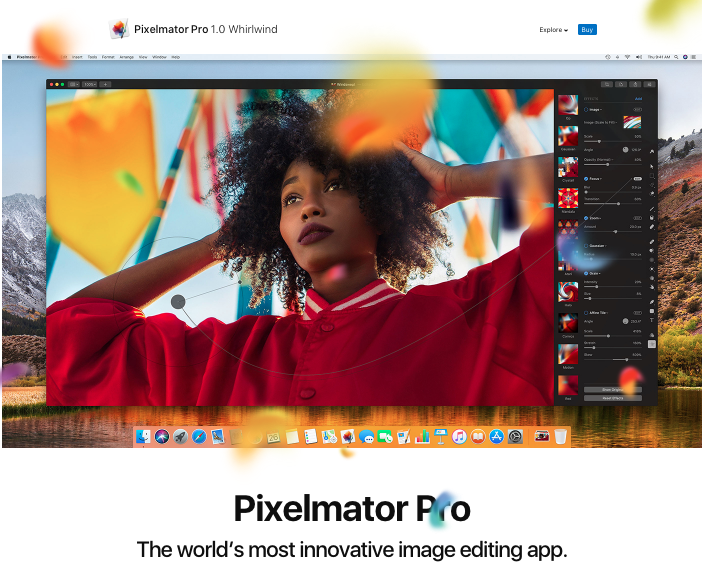
Task: Open the Tools menu in the menu bar
Action: [x=92, y=57]
